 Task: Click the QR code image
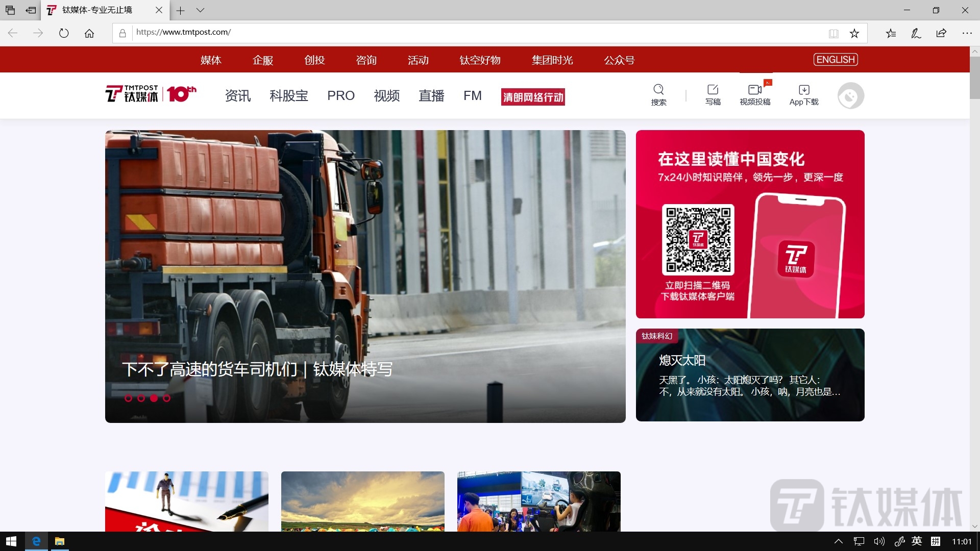[x=698, y=239]
